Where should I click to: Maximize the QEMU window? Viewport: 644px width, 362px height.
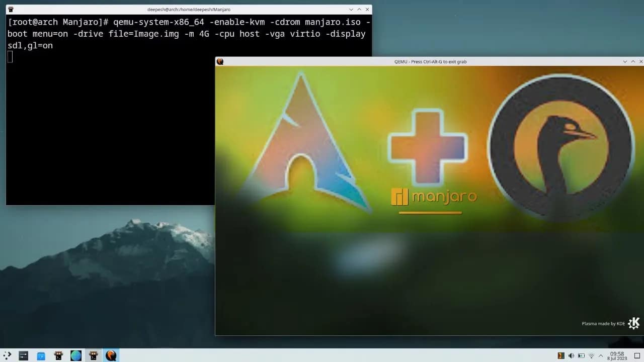tap(632, 61)
